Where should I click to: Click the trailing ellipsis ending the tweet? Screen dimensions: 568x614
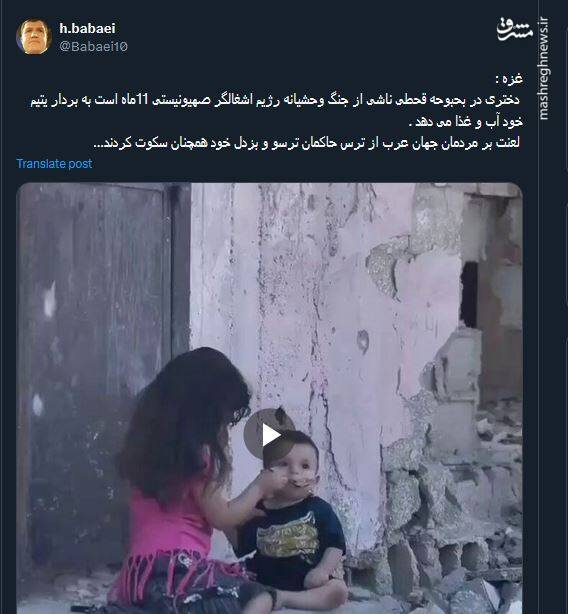pos(98,144)
